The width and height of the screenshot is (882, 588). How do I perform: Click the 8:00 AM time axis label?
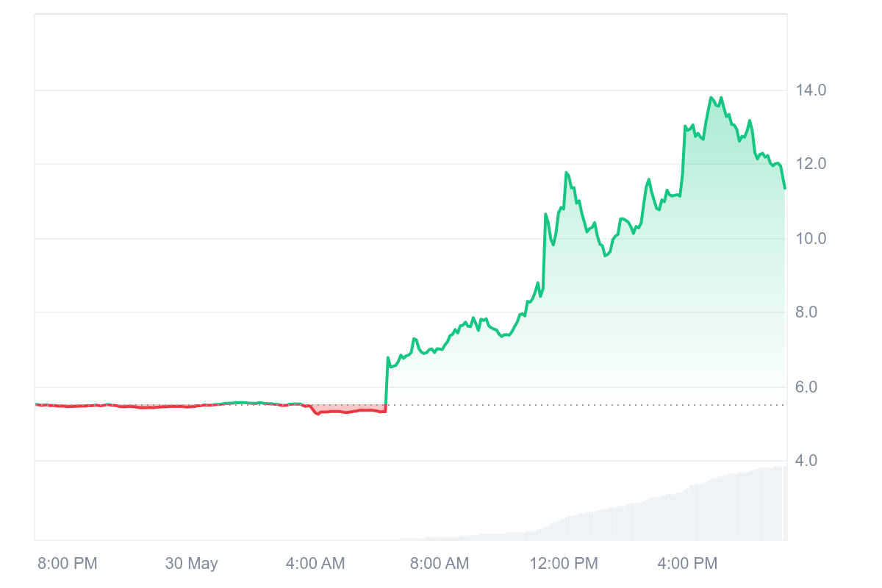coord(440,564)
